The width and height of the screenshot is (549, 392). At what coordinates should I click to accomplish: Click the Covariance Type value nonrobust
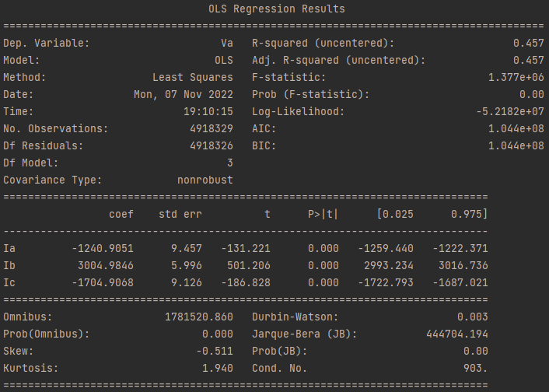205,180
